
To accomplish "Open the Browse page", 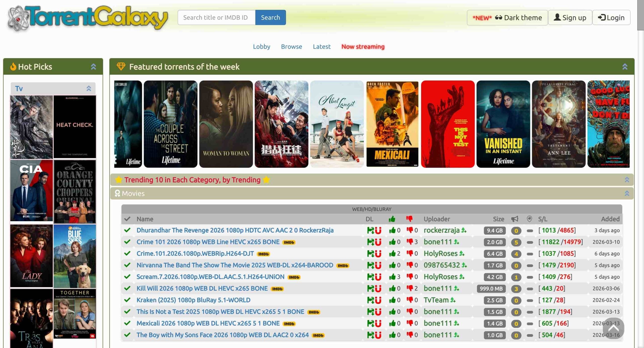I will pyautogui.click(x=291, y=47).
